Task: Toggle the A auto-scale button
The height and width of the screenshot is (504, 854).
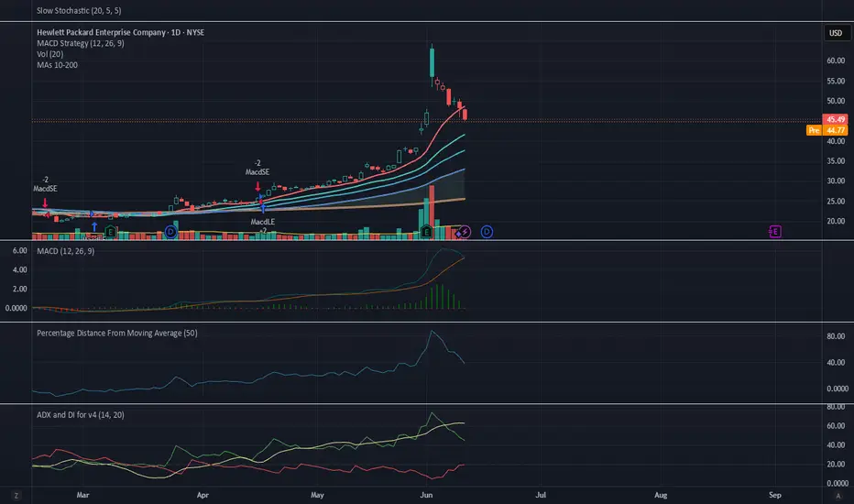Action: [x=838, y=496]
